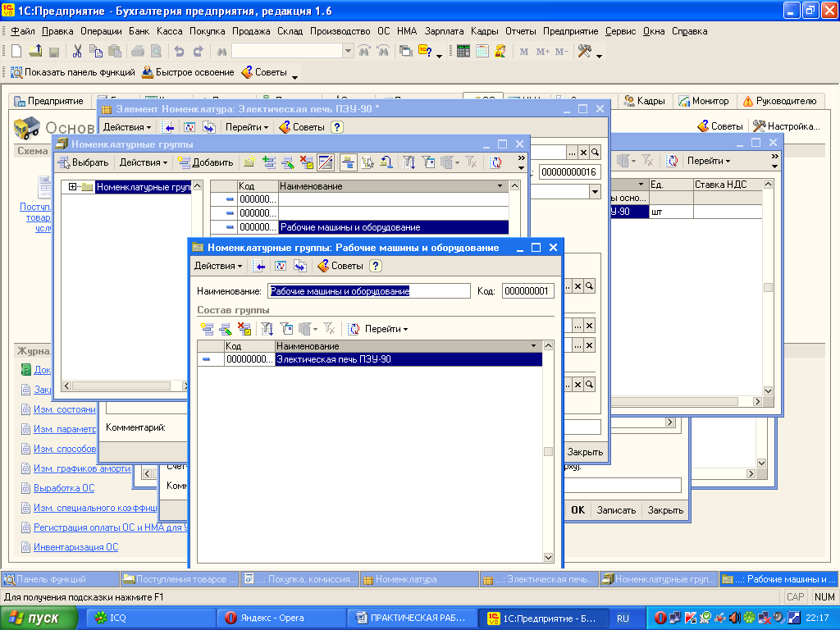The width and height of the screenshot is (840, 630).
Task: Click the Ставка НДС column header
Action: [728, 185]
